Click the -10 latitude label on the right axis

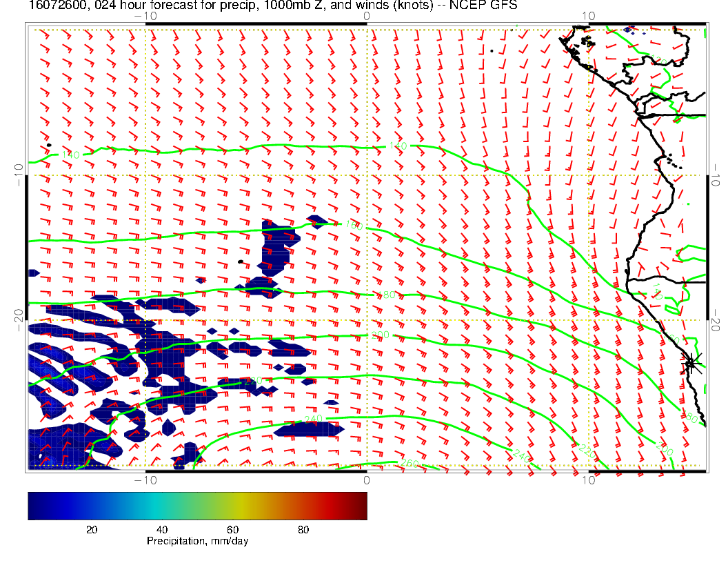click(x=716, y=175)
